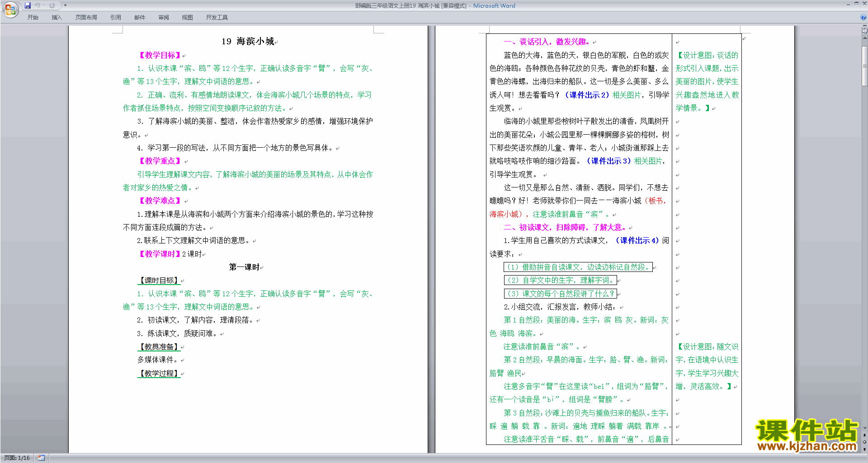The image size is (868, 463).
Task: Open the Office button menu
Action: (x=10, y=9)
